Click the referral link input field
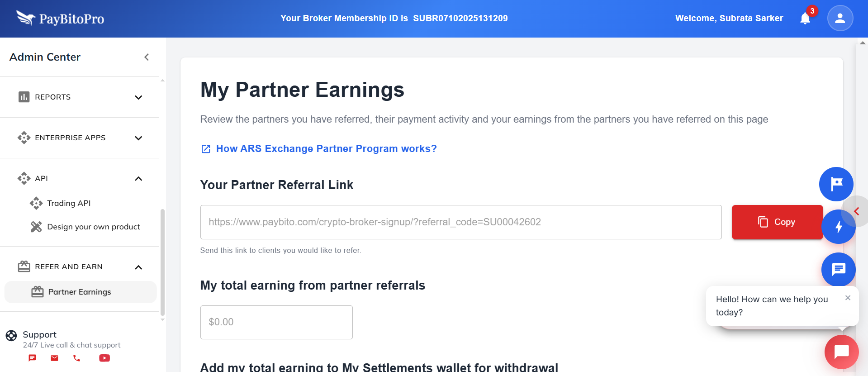 461,222
